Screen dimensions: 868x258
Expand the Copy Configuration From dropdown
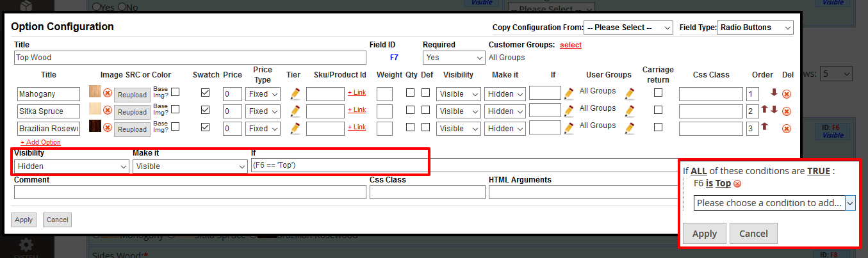click(x=628, y=28)
